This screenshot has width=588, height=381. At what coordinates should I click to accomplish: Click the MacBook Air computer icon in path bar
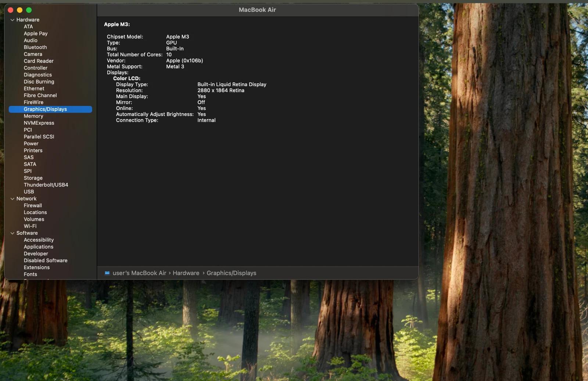pyautogui.click(x=107, y=273)
